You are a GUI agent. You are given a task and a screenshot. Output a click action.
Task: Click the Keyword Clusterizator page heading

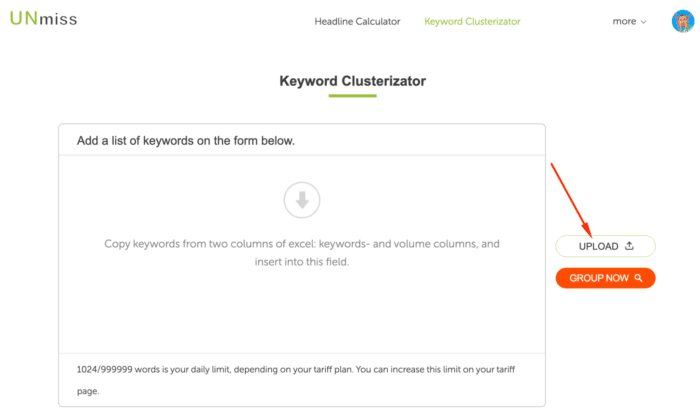click(353, 81)
